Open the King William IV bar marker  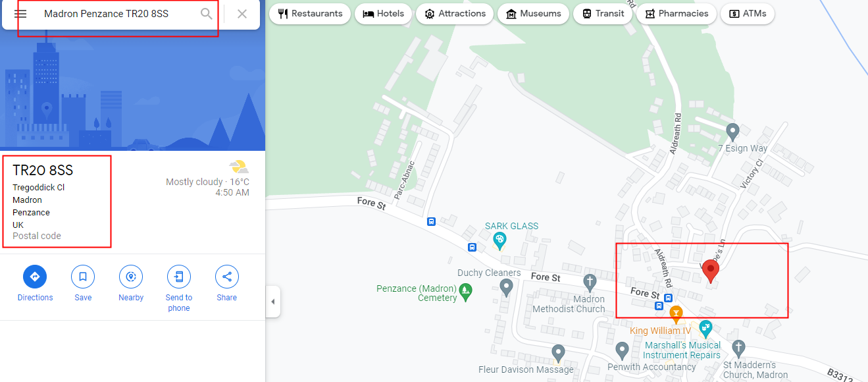[x=676, y=313]
